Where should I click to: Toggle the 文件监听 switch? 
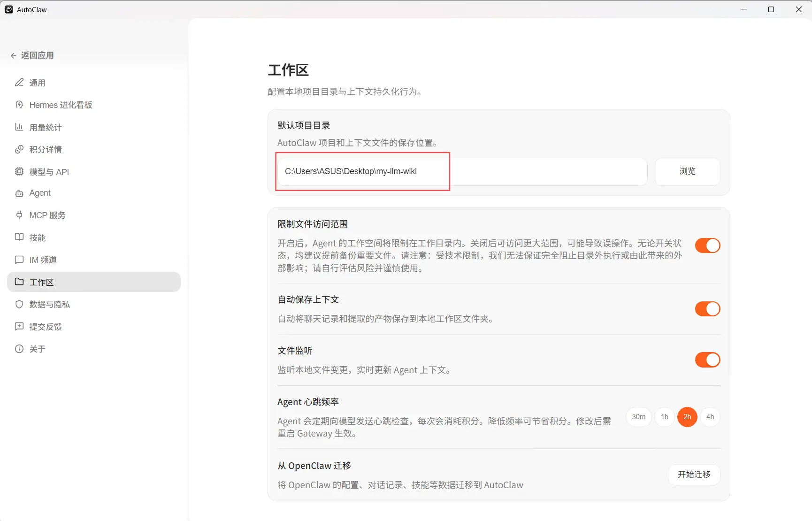pyautogui.click(x=708, y=360)
